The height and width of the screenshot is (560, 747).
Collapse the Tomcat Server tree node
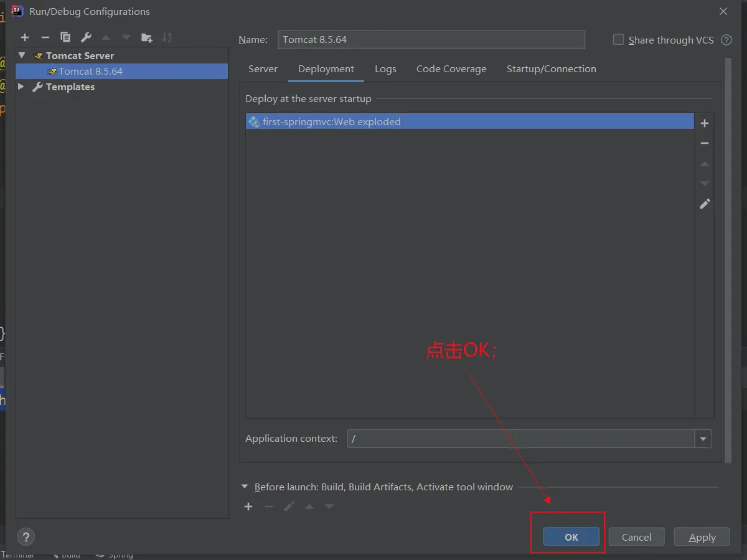click(x=22, y=55)
